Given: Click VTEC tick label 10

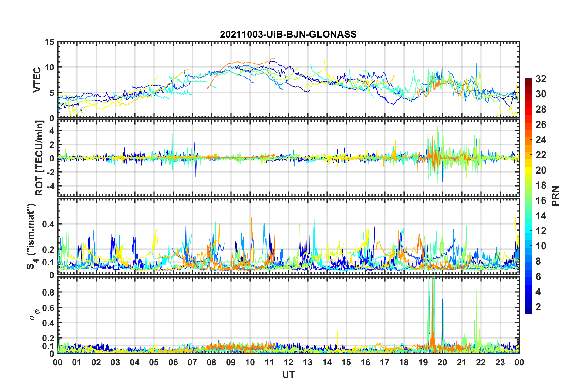Looking at the screenshot, I should (x=49, y=67).
